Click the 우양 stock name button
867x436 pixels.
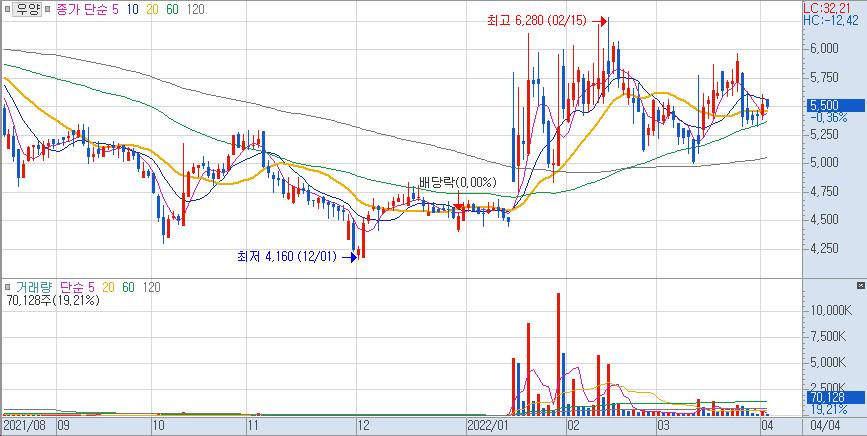[x=27, y=10]
